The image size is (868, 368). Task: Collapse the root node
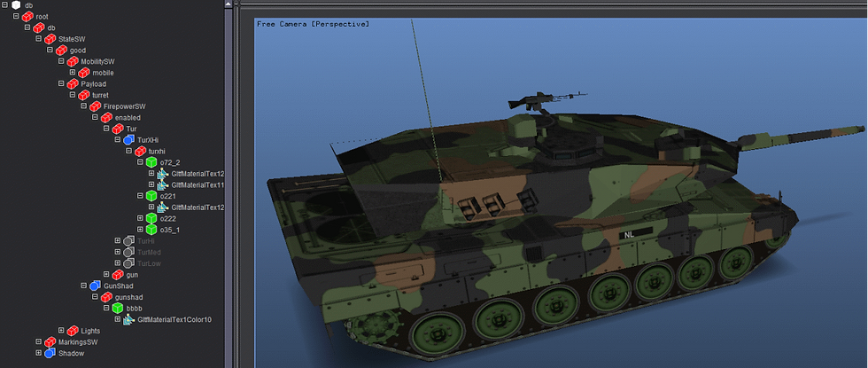pyautogui.click(x=16, y=16)
